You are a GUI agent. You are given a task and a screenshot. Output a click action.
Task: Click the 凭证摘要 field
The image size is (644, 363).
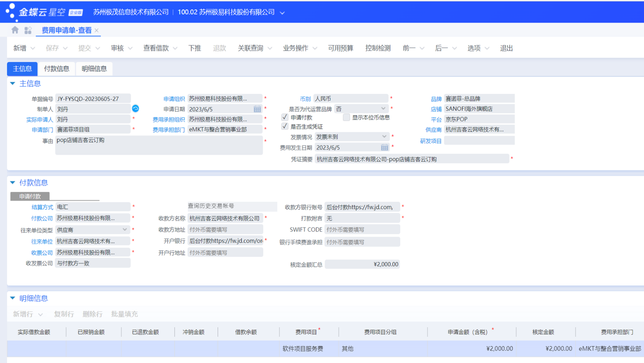coord(412,159)
